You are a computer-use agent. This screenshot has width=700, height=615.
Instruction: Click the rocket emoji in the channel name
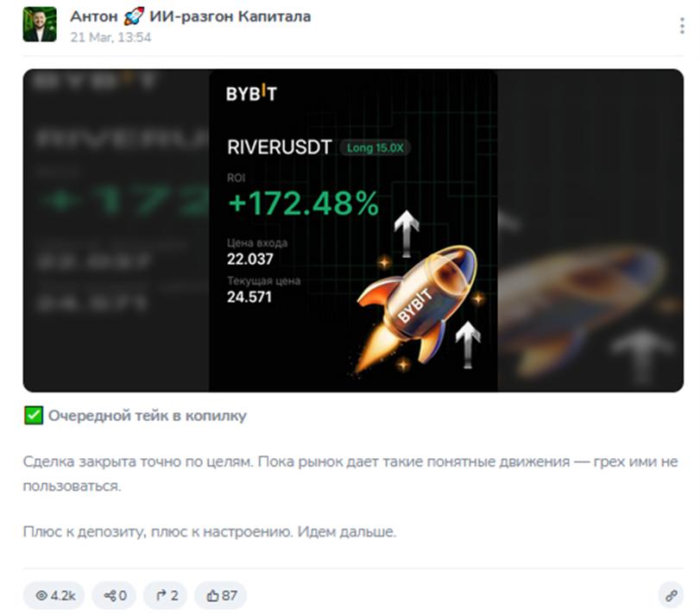tap(134, 16)
